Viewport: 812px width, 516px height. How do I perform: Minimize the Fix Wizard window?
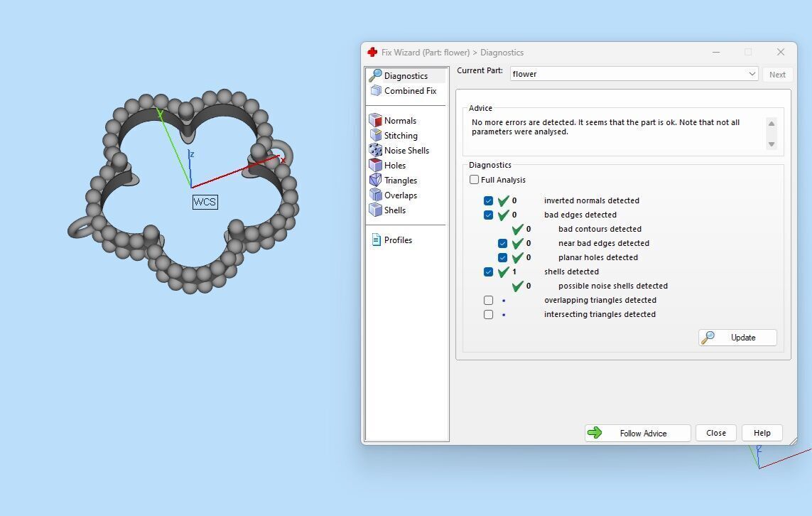click(x=716, y=52)
